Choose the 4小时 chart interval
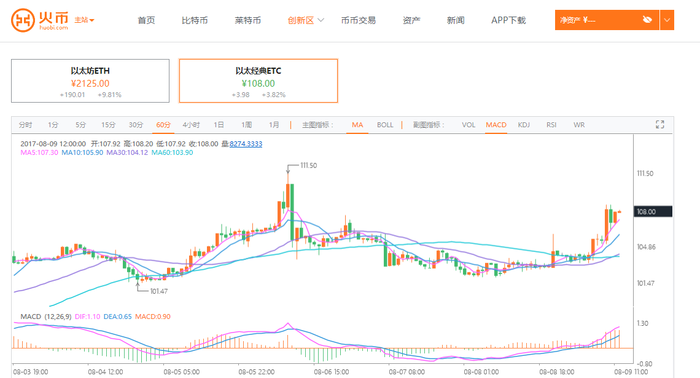 [x=191, y=125]
